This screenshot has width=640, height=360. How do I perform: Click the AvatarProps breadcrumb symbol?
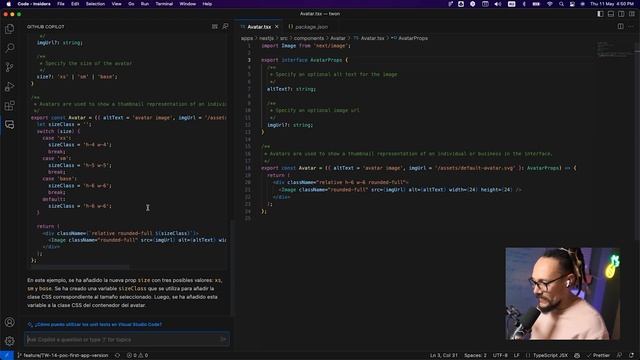pyautogui.click(x=410, y=38)
